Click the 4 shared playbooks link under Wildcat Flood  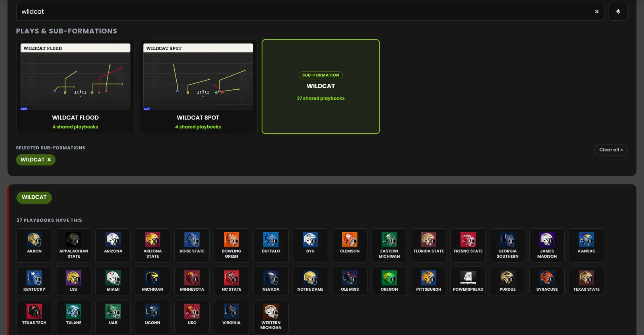[x=75, y=127]
